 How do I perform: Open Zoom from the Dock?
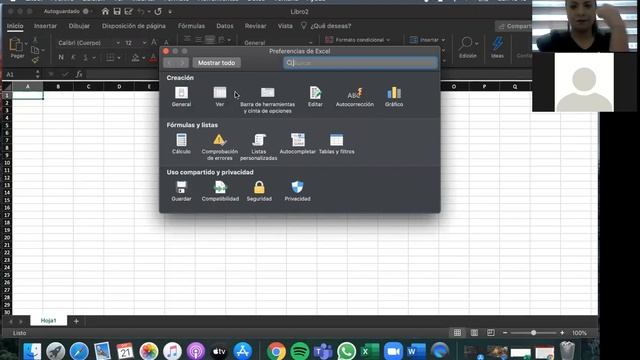click(393, 351)
